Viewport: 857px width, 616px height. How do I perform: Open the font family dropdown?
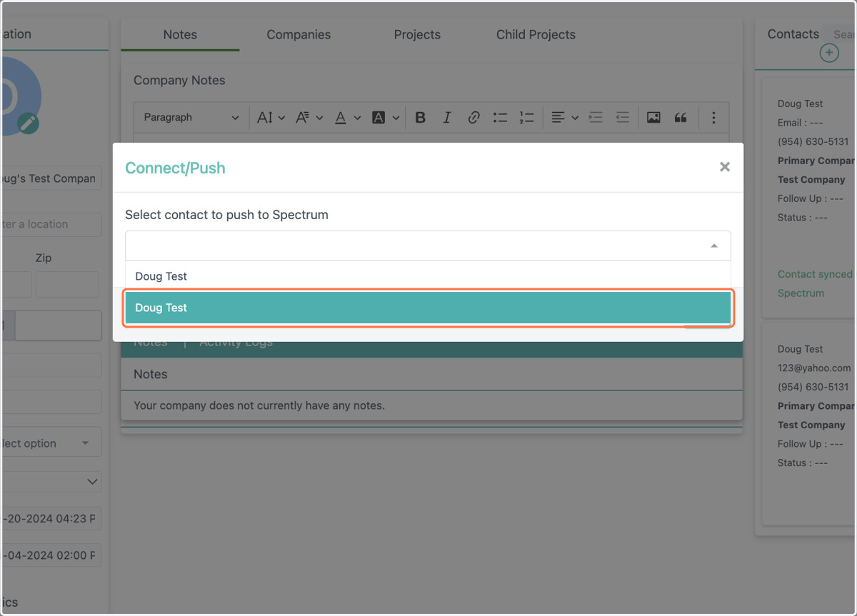click(309, 118)
